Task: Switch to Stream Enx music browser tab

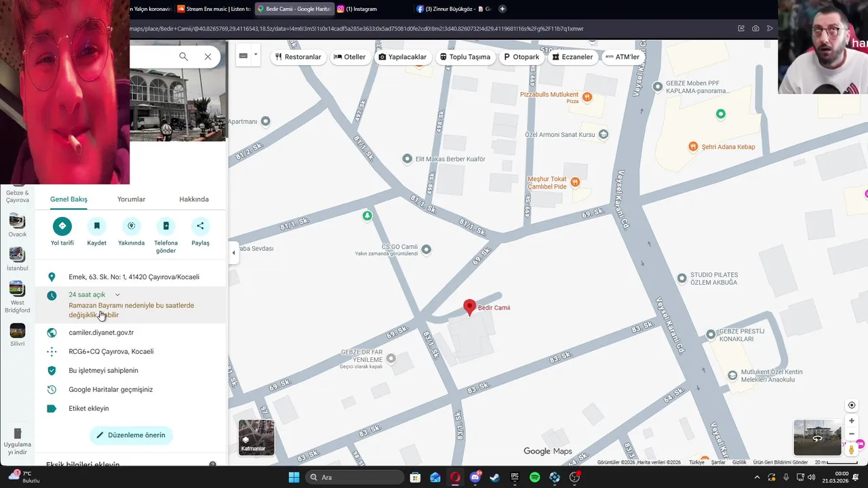Action: [214, 9]
